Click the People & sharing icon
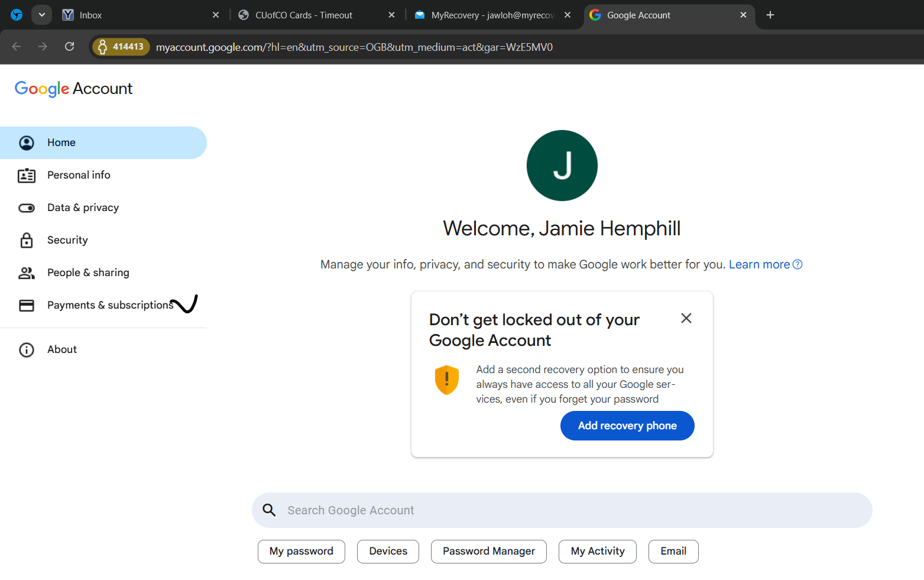Image resolution: width=924 pixels, height=580 pixels. (27, 273)
